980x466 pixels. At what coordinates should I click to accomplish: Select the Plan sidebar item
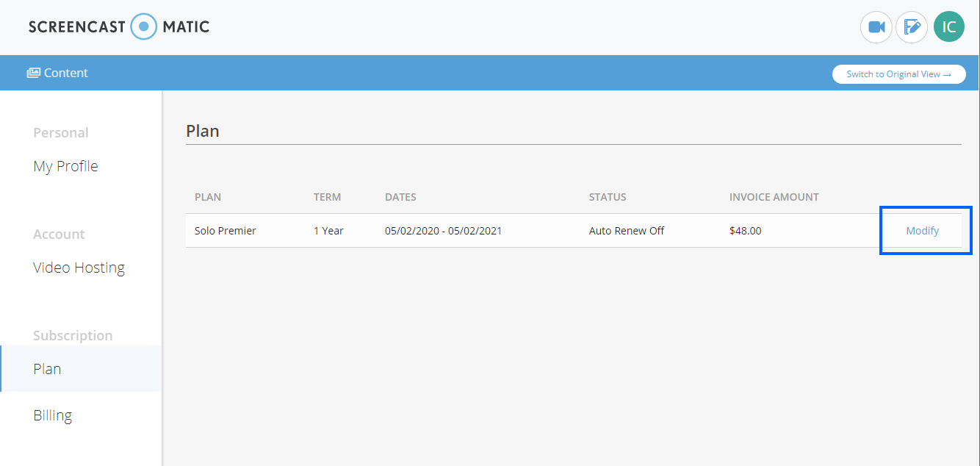point(81,369)
